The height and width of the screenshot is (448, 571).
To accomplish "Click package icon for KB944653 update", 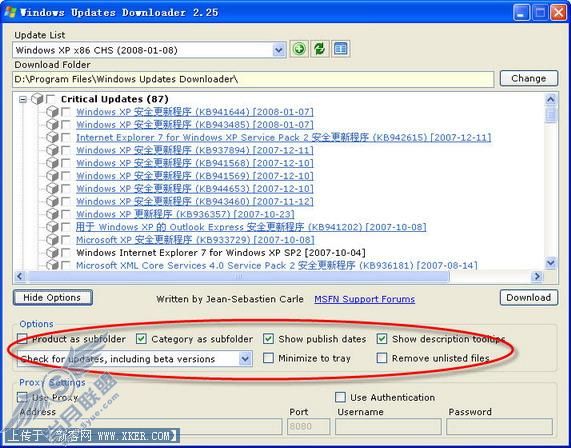I will pyautogui.click(x=52, y=188).
